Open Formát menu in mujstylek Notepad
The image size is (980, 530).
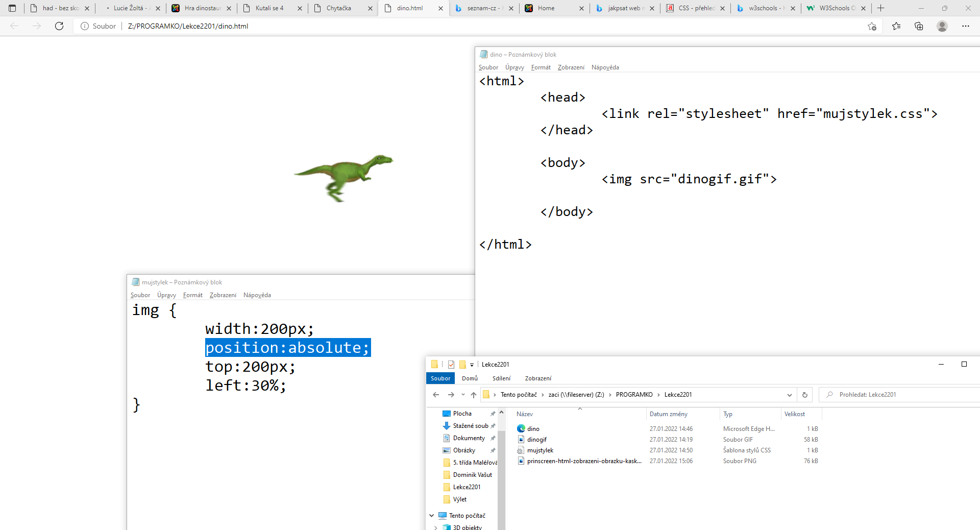192,295
